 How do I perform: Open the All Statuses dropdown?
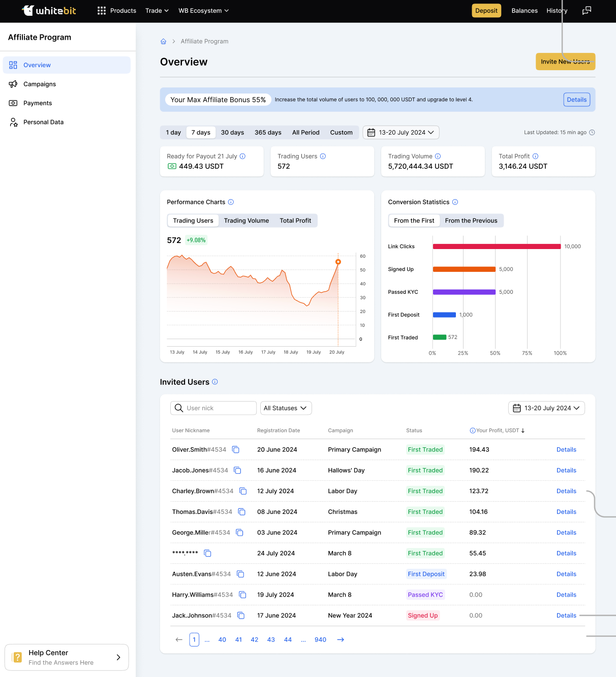tap(286, 408)
